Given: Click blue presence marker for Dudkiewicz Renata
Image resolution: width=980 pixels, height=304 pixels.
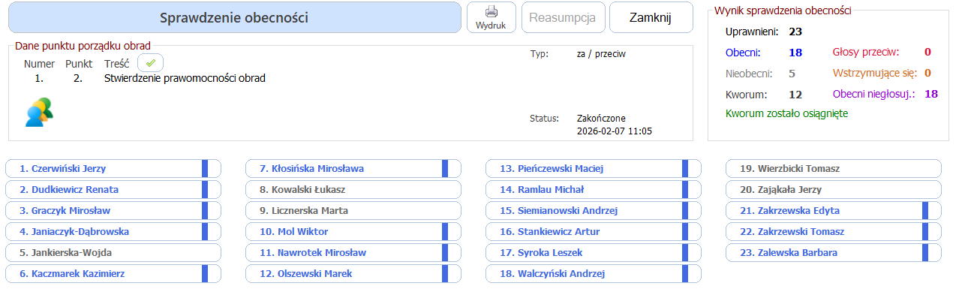Looking at the screenshot, I should click(x=205, y=190).
